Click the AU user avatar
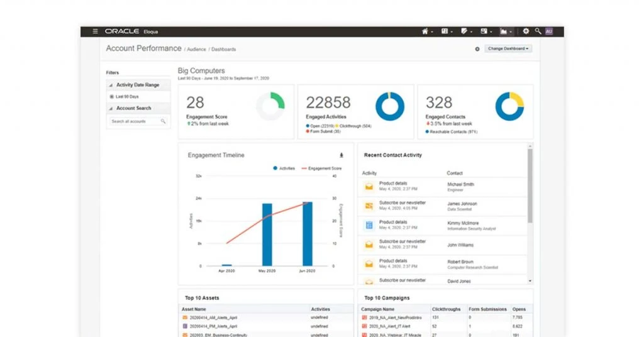This screenshot has width=644, height=337. click(548, 31)
